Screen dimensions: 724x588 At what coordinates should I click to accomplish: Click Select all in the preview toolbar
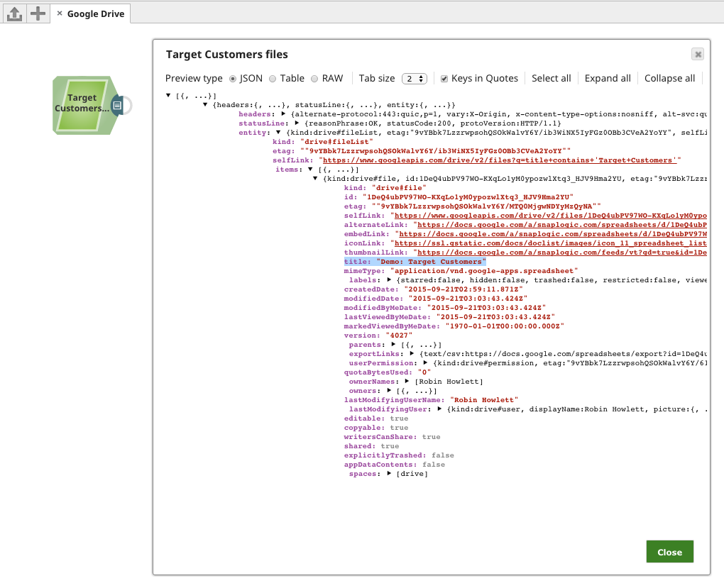click(x=552, y=79)
